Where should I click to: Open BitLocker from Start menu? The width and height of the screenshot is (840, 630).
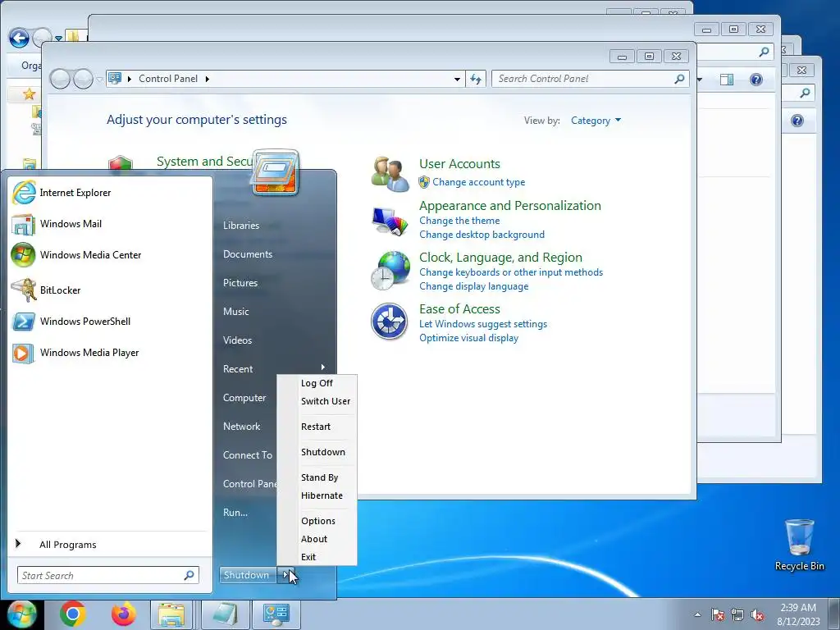tap(46, 290)
